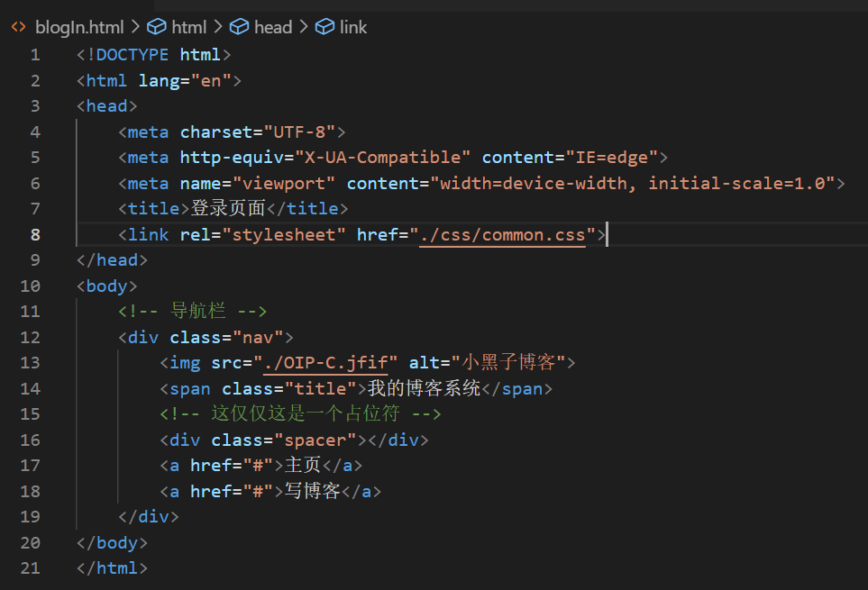Click the closing html tag on line 21
Viewport: 868px width, 590px height.
tap(112, 567)
